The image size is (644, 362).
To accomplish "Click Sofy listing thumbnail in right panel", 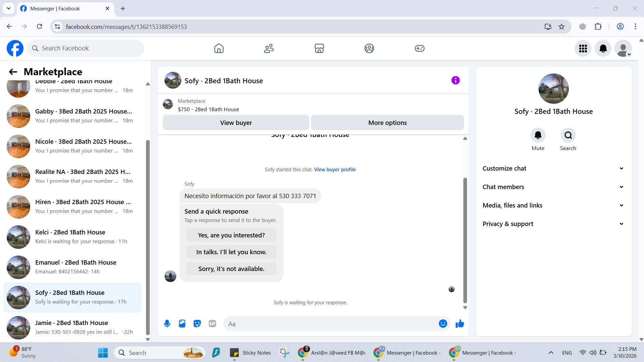I will coord(553,89).
